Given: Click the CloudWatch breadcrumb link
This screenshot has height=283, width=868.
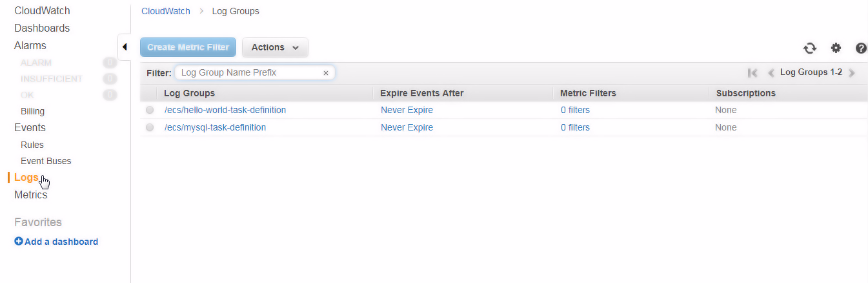Looking at the screenshot, I should coord(166,11).
